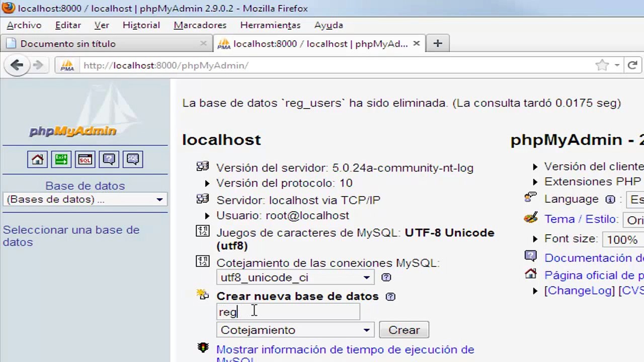The image size is (644, 362).
Task: Open the SQL query window icon
Action: [x=85, y=159]
